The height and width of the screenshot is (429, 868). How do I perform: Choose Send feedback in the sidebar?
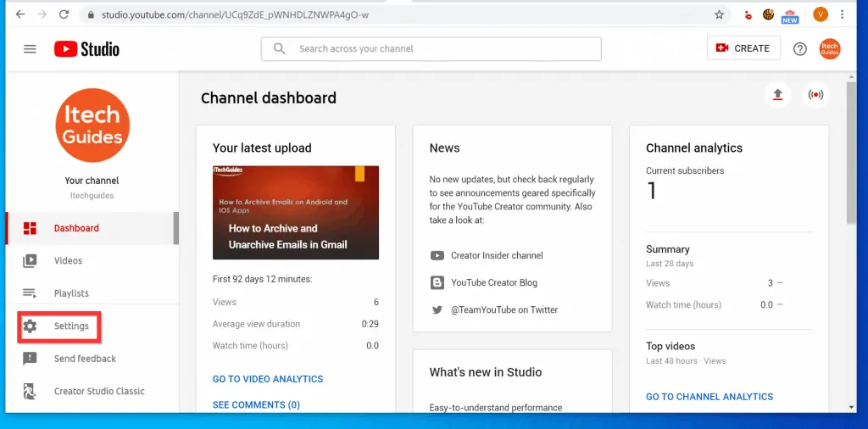[90, 359]
